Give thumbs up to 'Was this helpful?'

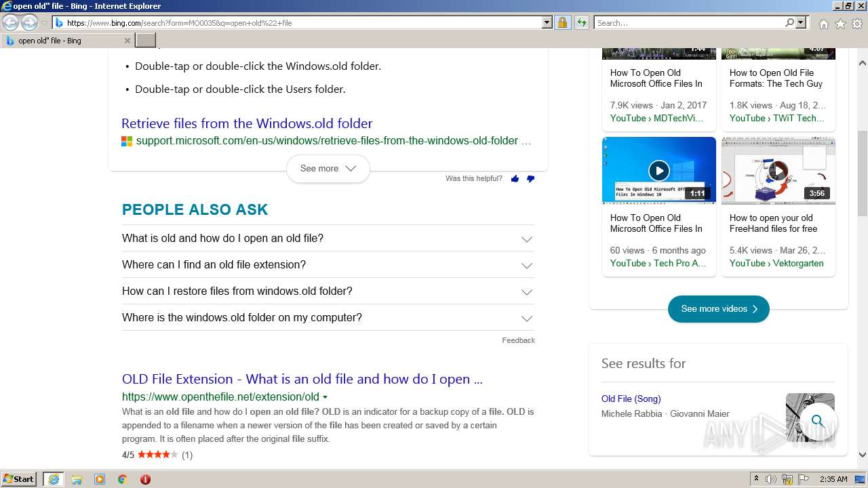pyautogui.click(x=515, y=179)
